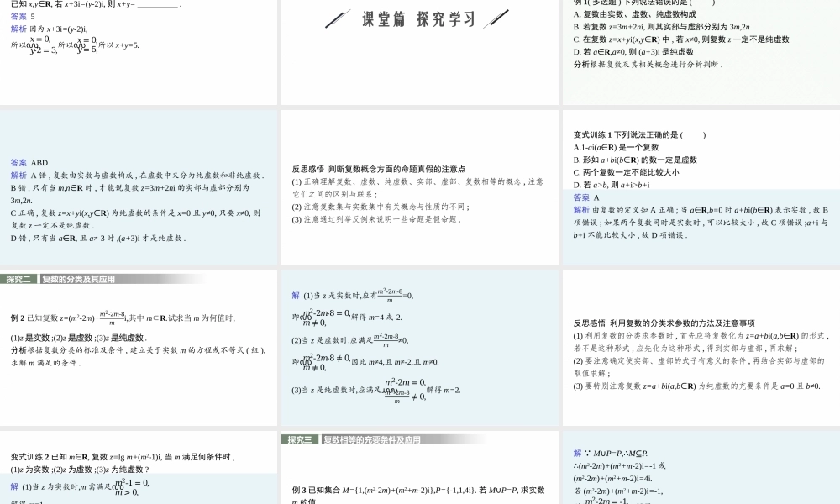This screenshot has height=504, width=840.
Task: Select the heading '反思感悟 利用复数的分类求参数的方法及注意事项'
Action: 664,323
